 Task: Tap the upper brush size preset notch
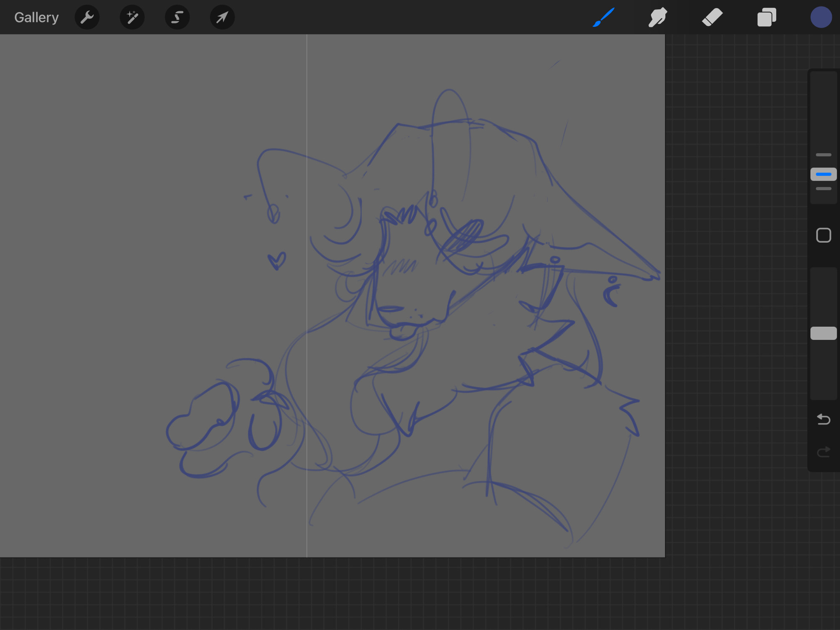point(823,155)
